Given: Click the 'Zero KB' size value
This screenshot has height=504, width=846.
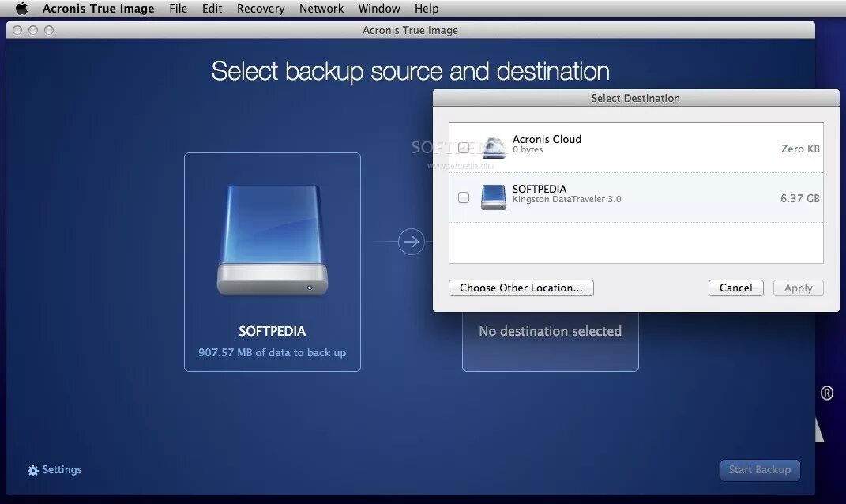Looking at the screenshot, I should 800,149.
